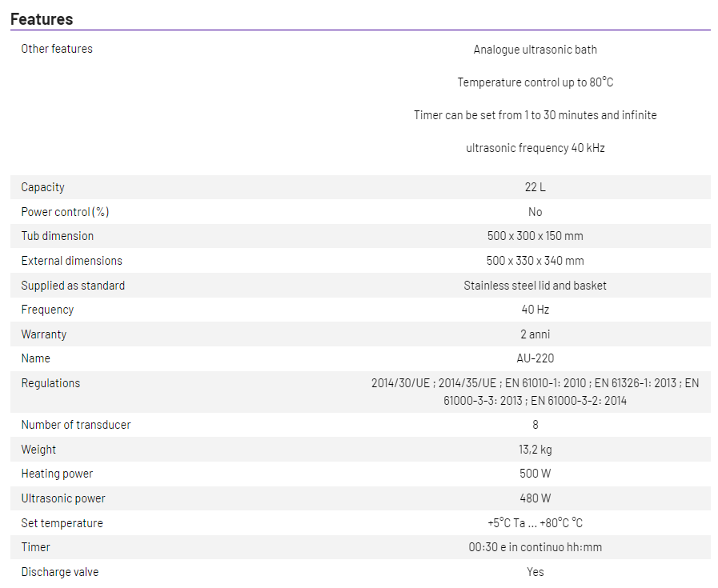Viewport: 718px width, 588px height.
Task: Click the product name 'AU-220'
Action: click(535, 358)
